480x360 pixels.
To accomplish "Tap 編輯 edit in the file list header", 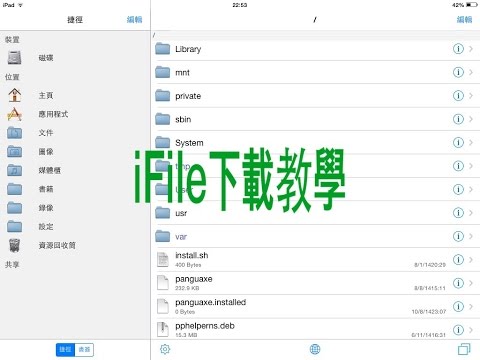I will [464, 20].
